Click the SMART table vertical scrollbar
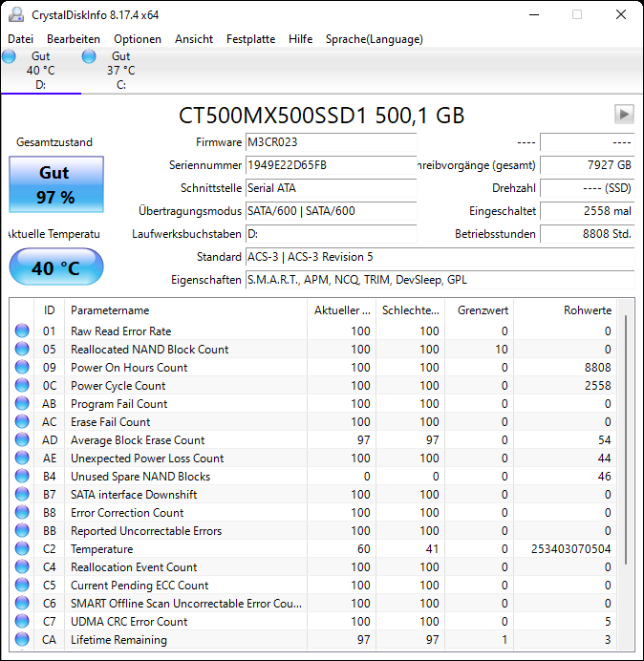This screenshot has width=644, height=661. pos(626,440)
